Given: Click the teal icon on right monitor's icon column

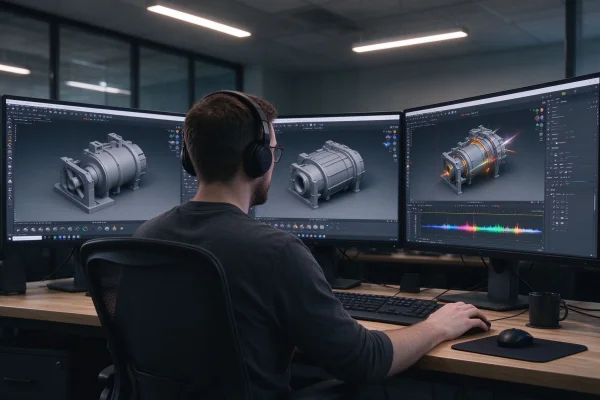Looking at the screenshot, I should [x=537, y=124].
